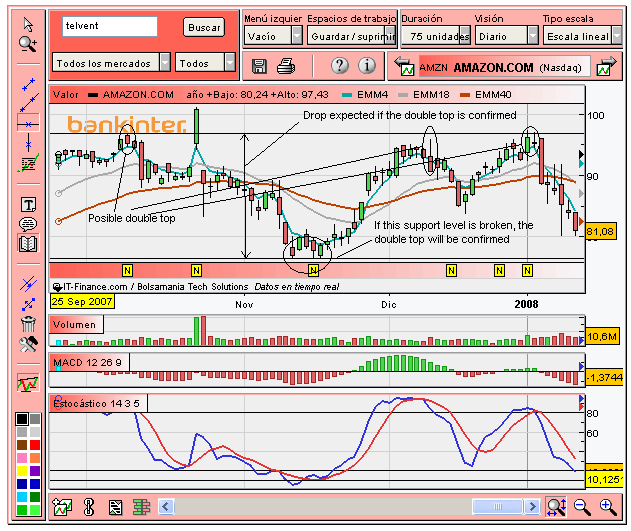Click the '81,08' price label

[x=600, y=231]
